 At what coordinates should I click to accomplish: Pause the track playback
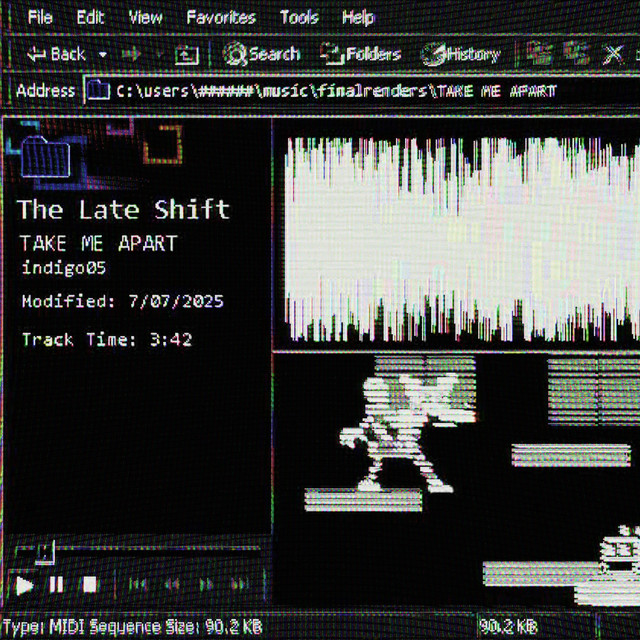(x=56, y=584)
